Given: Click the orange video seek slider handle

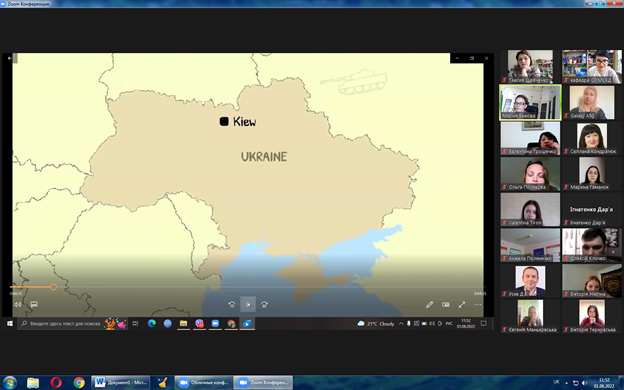Looking at the screenshot, I should pyautogui.click(x=53, y=287).
